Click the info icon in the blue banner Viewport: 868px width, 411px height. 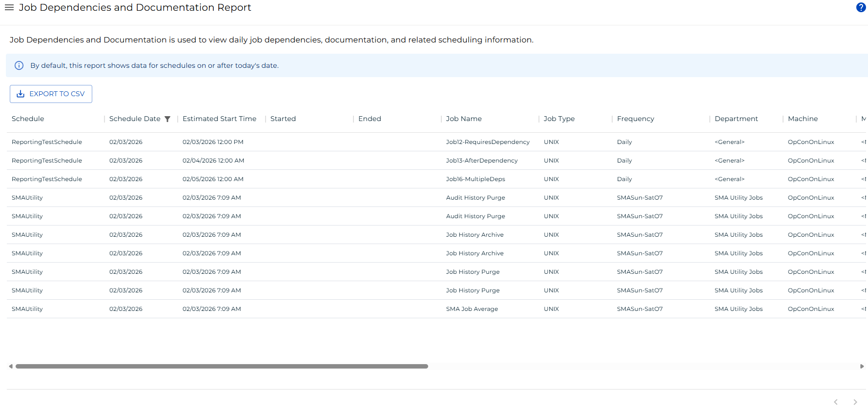click(19, 65)
